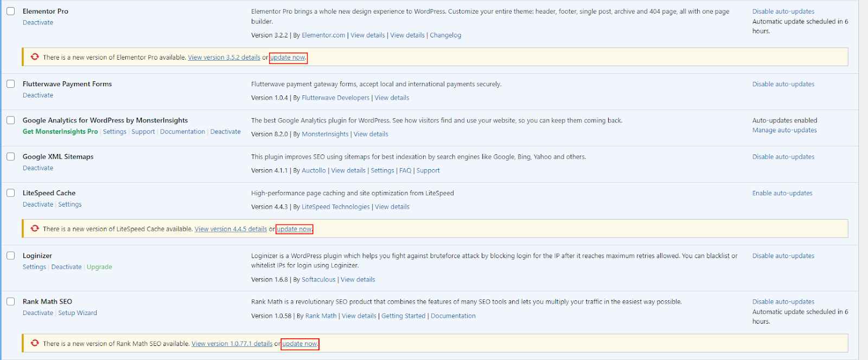Image resolution: width=868 pixels, height=360 pixels.
Task: Select the LiteSpeed Cache checkbox
Action: tap(10, 192)
